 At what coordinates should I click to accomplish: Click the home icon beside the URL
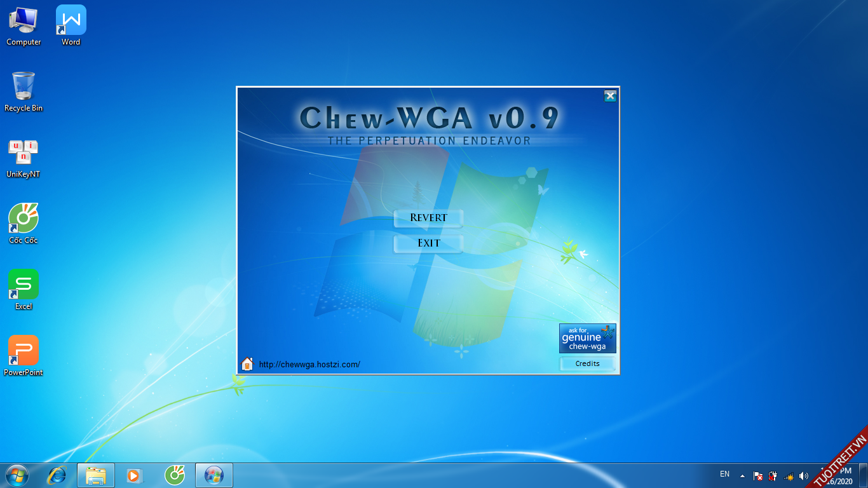tap(247, 364)
